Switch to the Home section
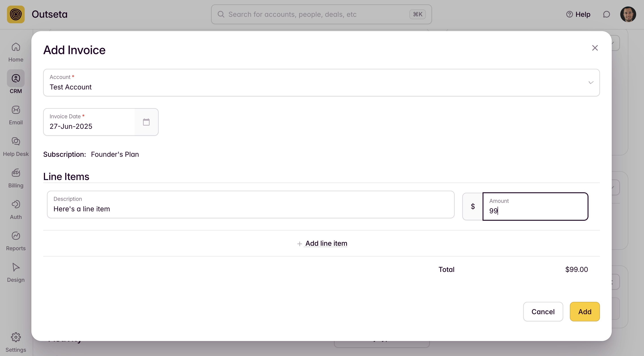644x356 pixels. click(x=16, y=52)
